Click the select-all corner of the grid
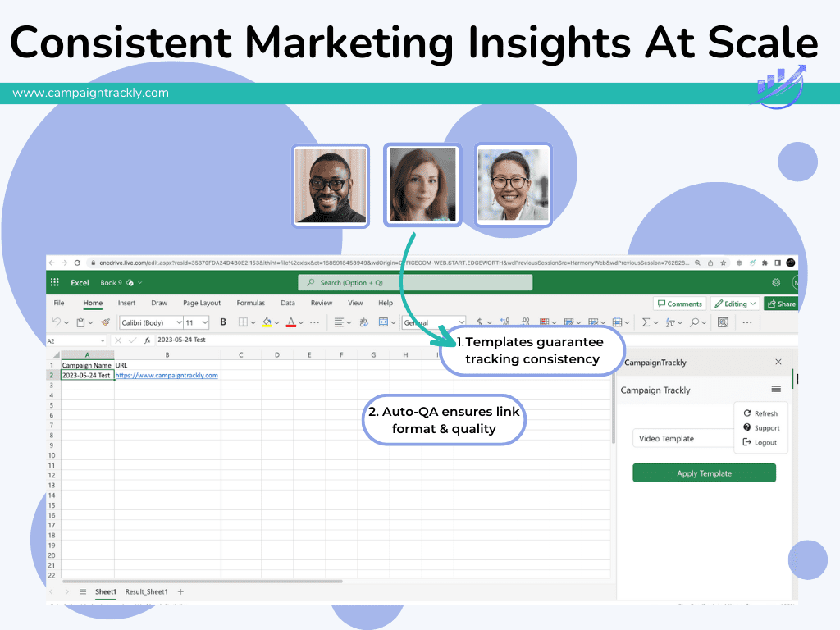The width and height of the screenshot is (840, 630). coord(56,354)
